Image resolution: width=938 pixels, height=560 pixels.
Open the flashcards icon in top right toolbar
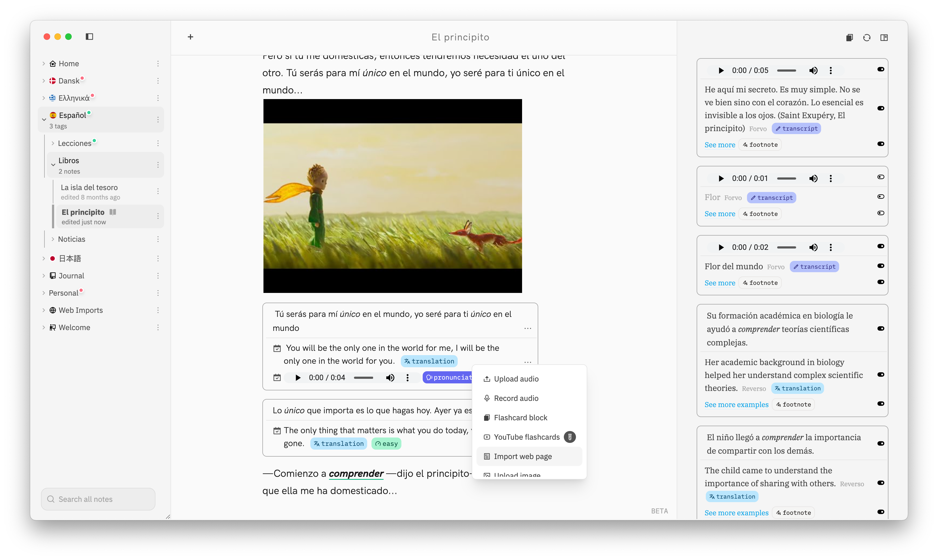pyautogui.click(x=849, y=37)
